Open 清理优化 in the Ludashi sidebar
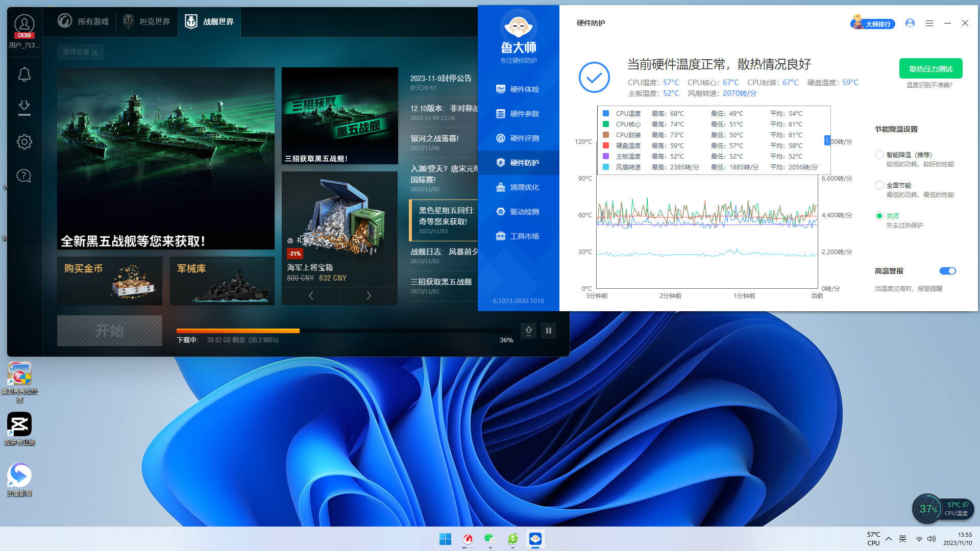Image resolution: width=980 pixels, height=551 pixels. click(x=518, y=187)
